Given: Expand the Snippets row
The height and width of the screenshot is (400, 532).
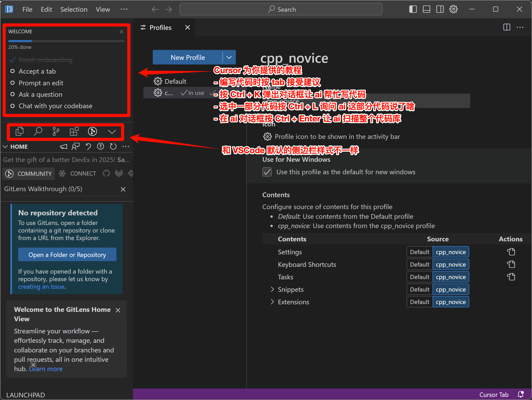Looking at the screenshot, I should [272, 289].
